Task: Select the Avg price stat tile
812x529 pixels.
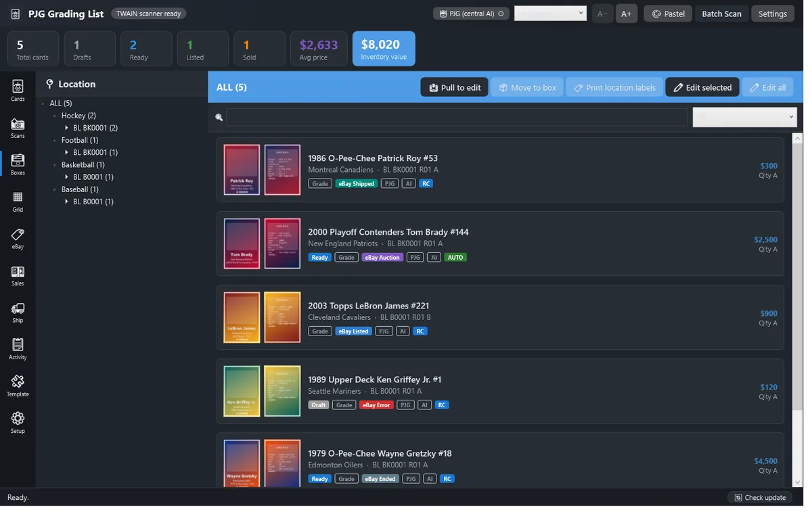Action: 319,49
